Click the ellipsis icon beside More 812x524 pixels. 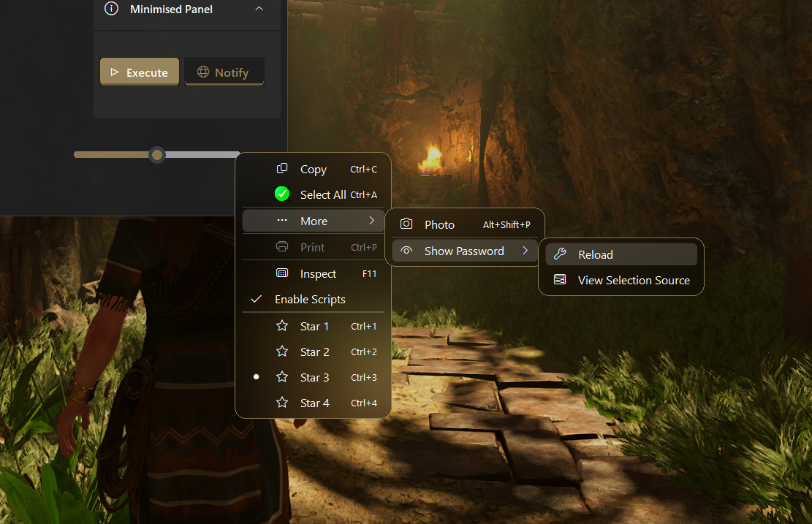pyautogui.click(x=282, y=220)
